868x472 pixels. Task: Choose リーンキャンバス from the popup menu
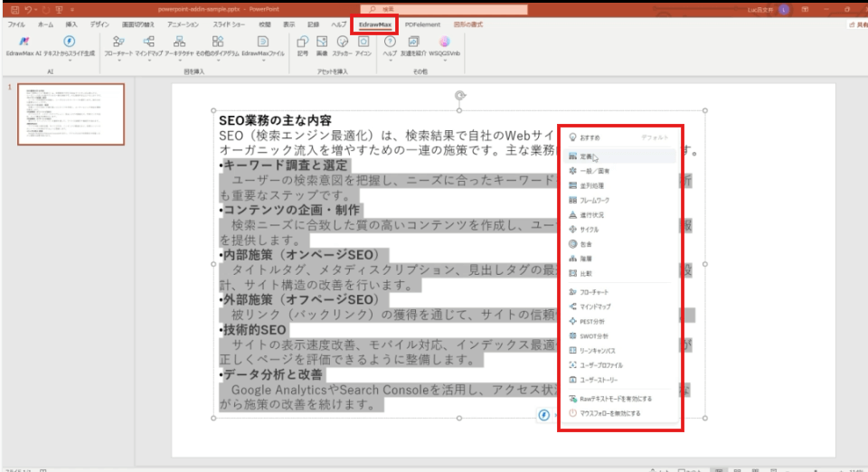pyautogui.click(x=619, y=351)
